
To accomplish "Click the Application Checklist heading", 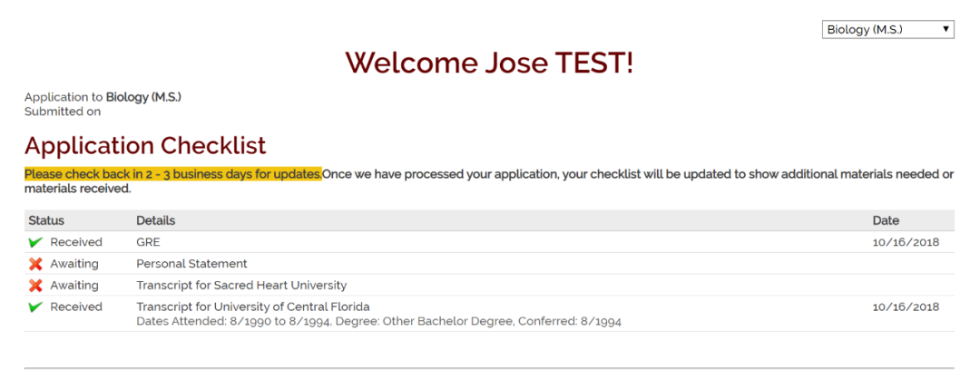I will (145, 146).
